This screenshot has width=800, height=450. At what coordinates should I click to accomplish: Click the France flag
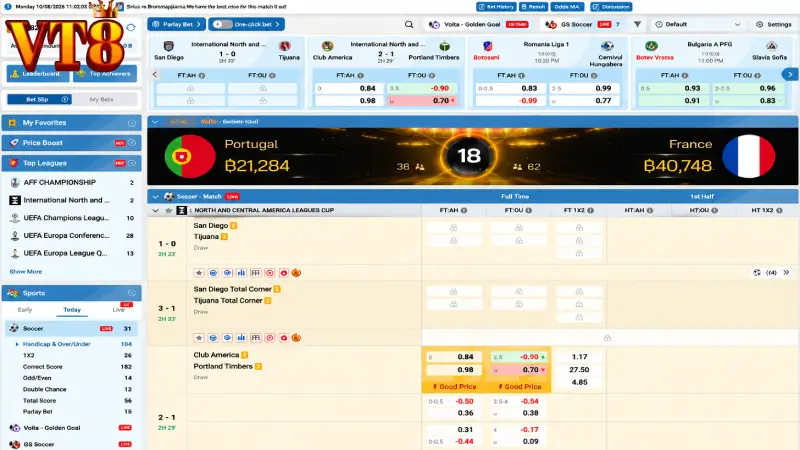click(749, 156)
